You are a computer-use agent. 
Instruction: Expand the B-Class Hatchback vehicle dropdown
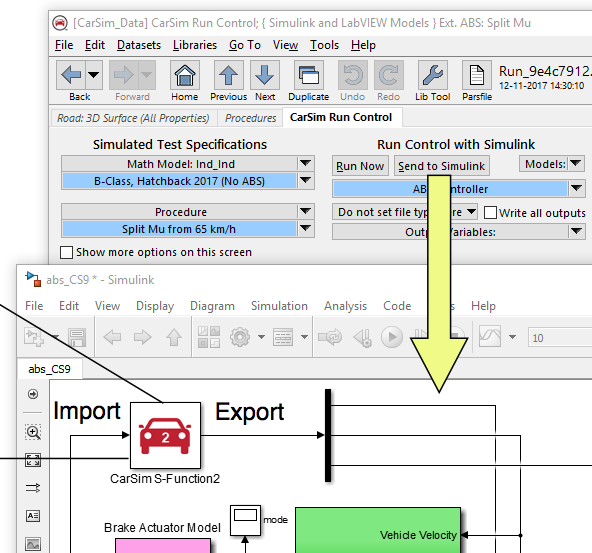click(305, 180)
